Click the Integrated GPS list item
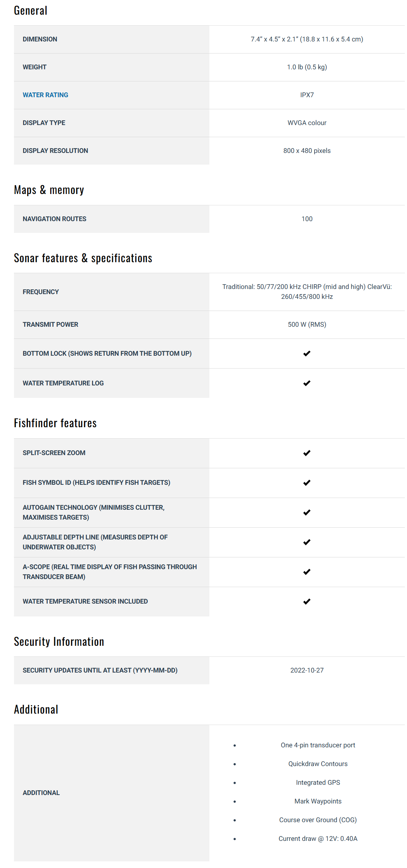407x868 pixels. pyautogui.click(x=318, y=783)
